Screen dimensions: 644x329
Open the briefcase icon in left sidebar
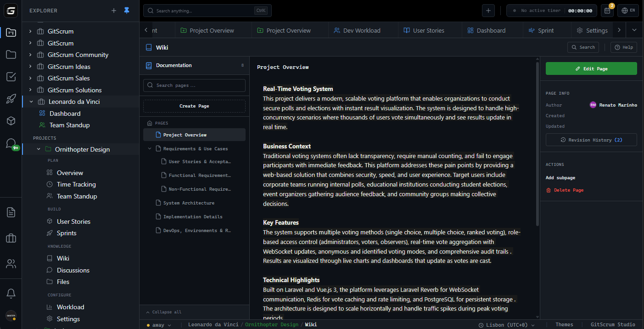[11, 238]
